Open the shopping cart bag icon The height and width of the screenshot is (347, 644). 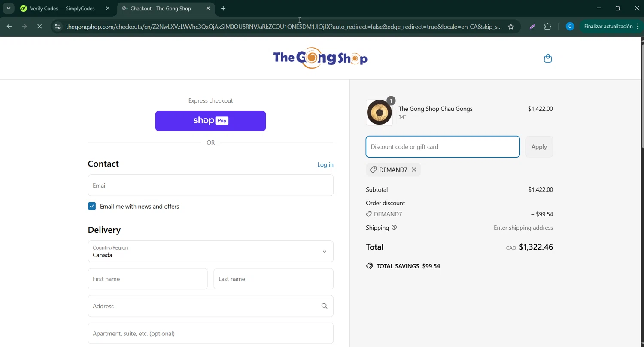(x=548, y=58)
